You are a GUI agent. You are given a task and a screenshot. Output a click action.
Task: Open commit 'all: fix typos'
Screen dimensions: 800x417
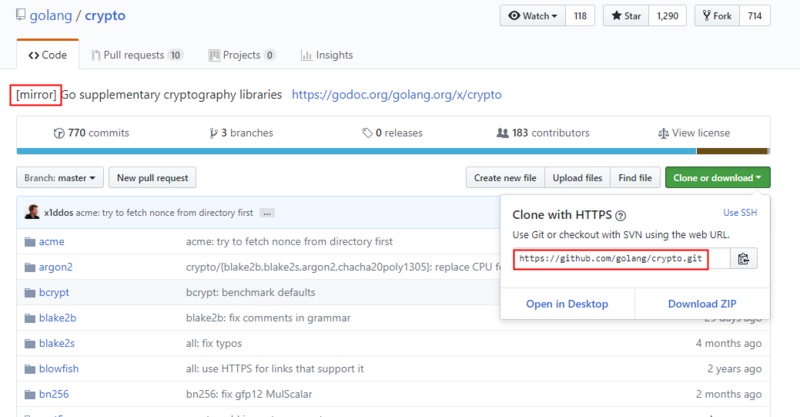pos(214,344)
